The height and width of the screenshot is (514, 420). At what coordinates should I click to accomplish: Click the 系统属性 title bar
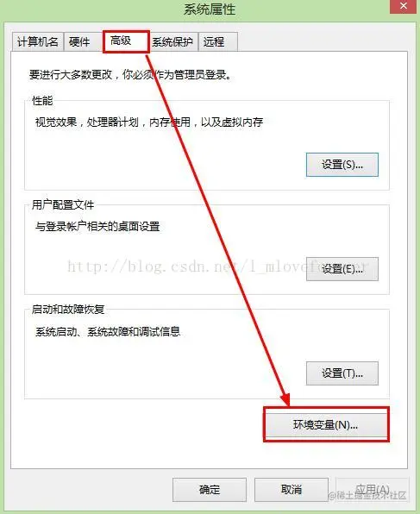(210, 9)
